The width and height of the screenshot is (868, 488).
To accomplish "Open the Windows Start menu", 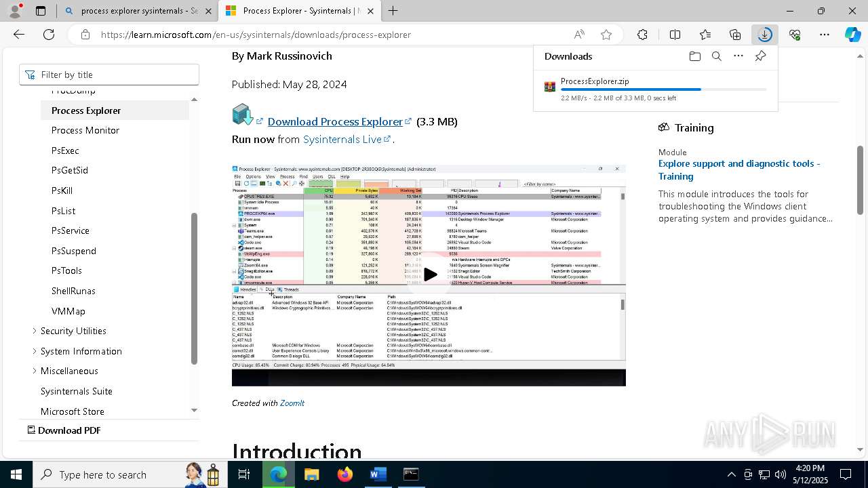I will point(16,474).
